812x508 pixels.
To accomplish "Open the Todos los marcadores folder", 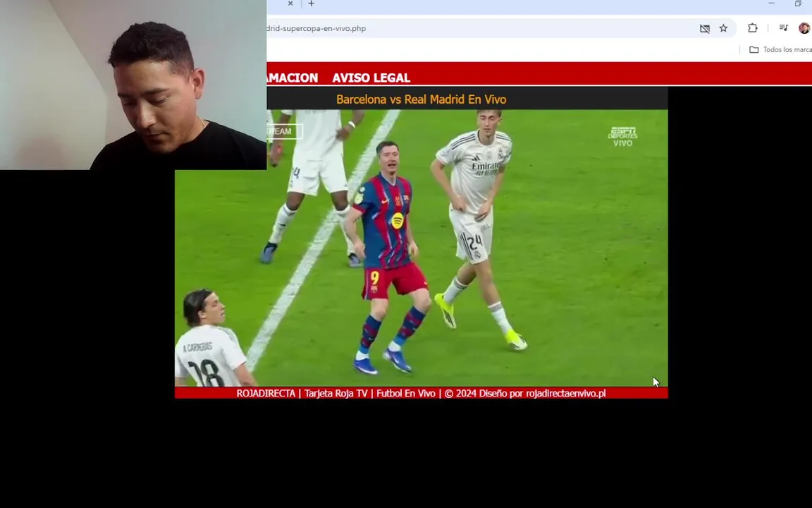I will [x=780, y=50].
